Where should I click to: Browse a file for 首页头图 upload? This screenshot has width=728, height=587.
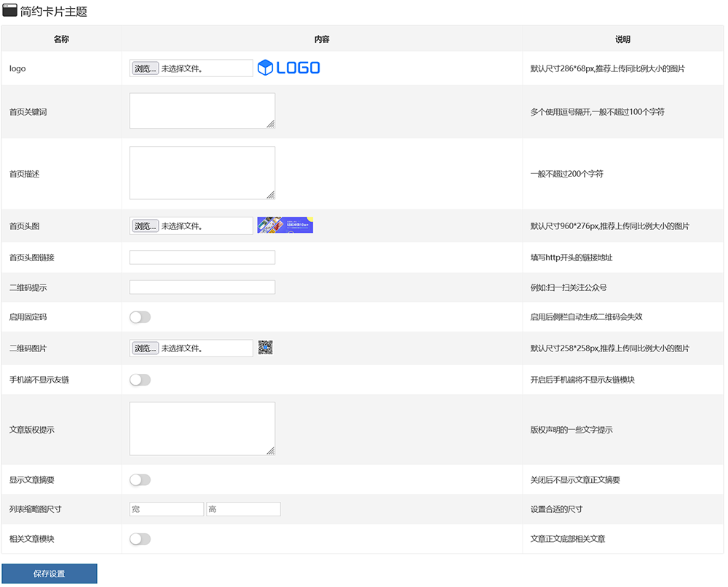[143, 225]
